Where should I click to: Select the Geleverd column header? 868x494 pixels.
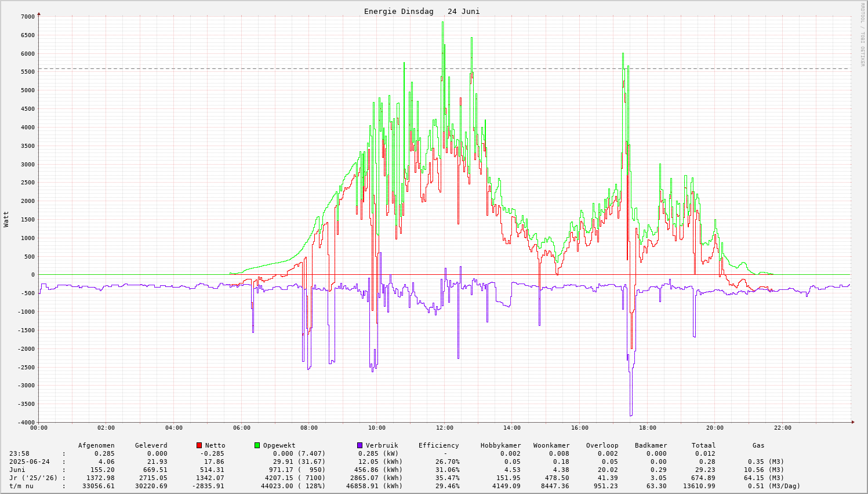click(151, 445)
